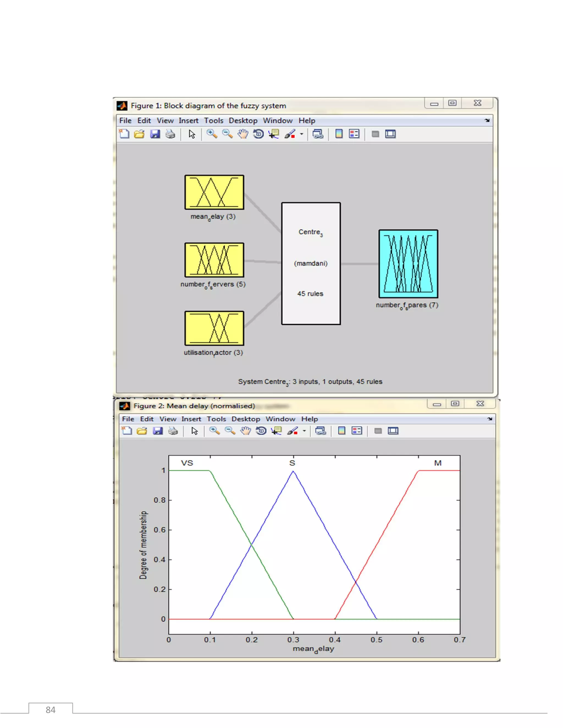Toggle Edit Plot arrow in Figure 2

click(194, 431)
